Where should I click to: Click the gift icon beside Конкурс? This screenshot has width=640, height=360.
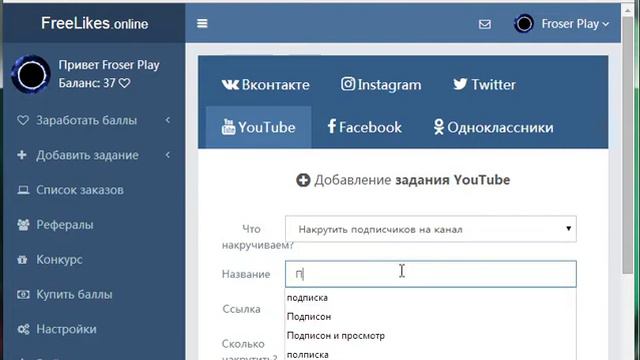click(22, 260)
